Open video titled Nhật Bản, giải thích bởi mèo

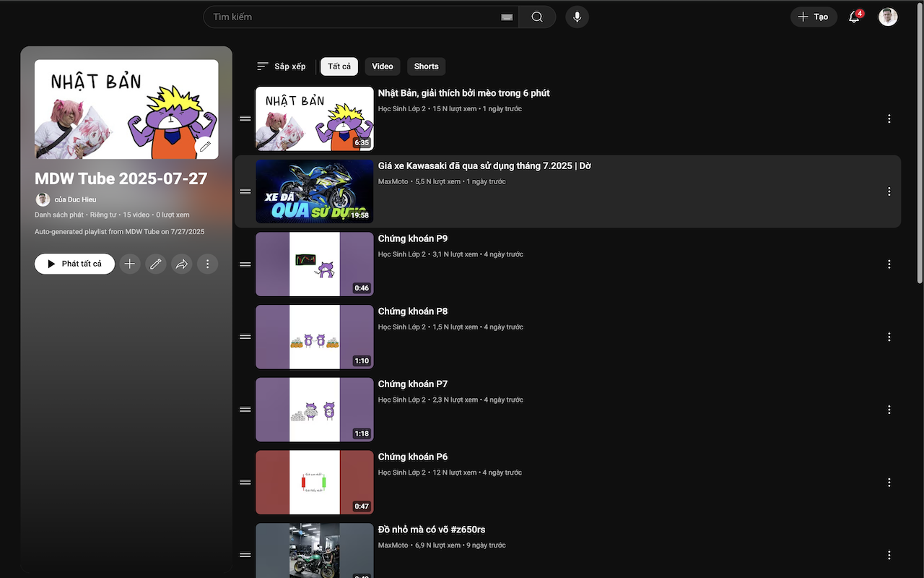tap(464, 93)
